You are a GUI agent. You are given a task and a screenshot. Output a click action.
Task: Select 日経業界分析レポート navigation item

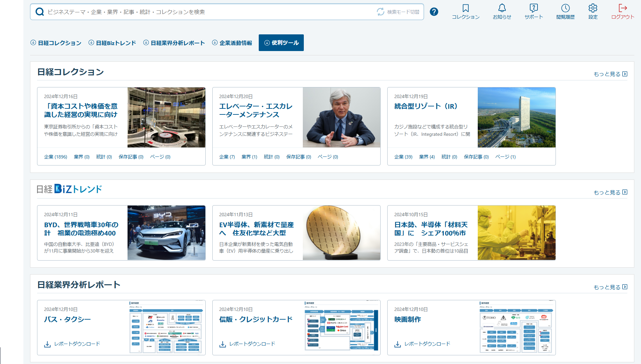point(174,43)
